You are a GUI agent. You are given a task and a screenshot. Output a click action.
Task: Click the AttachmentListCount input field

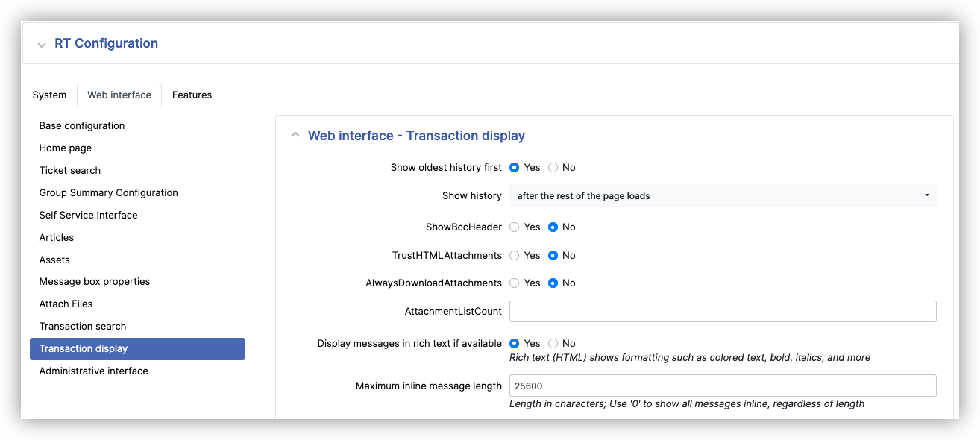722,311
